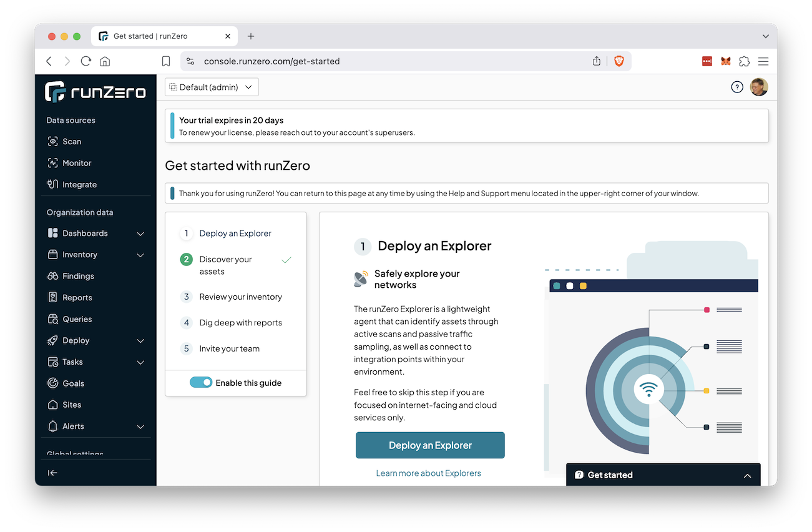
Task: Click the Brave Shields icon
Action: pos(619,61)
